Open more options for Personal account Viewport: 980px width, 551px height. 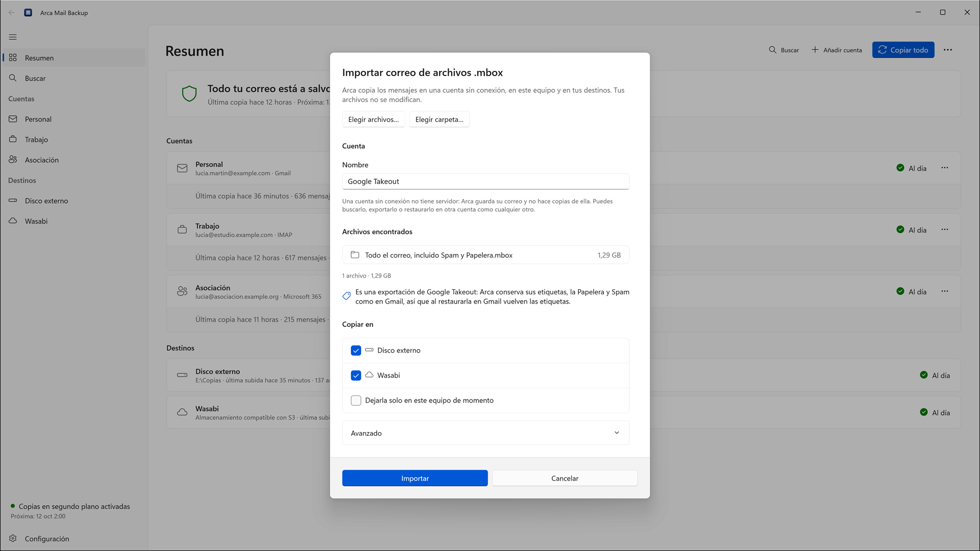click(x=945, y=168)
